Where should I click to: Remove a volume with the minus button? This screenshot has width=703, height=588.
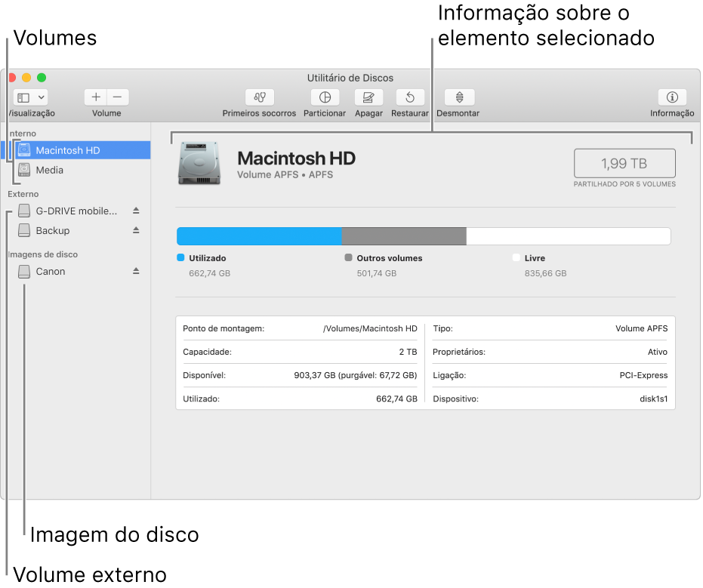[x=118, y=97]
